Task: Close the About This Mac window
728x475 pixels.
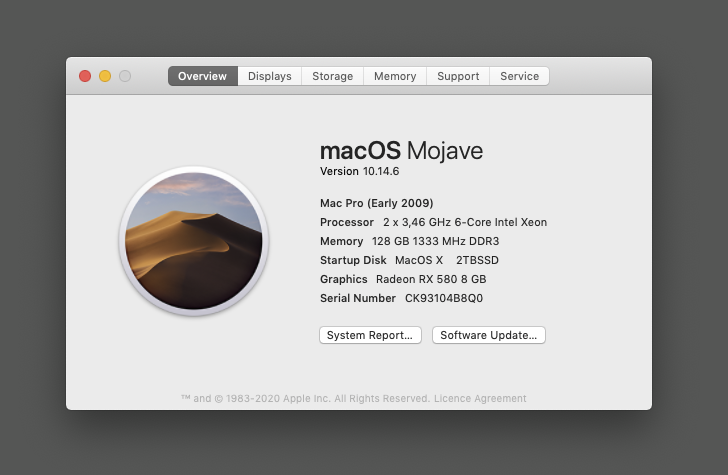Action: [85, 76]
